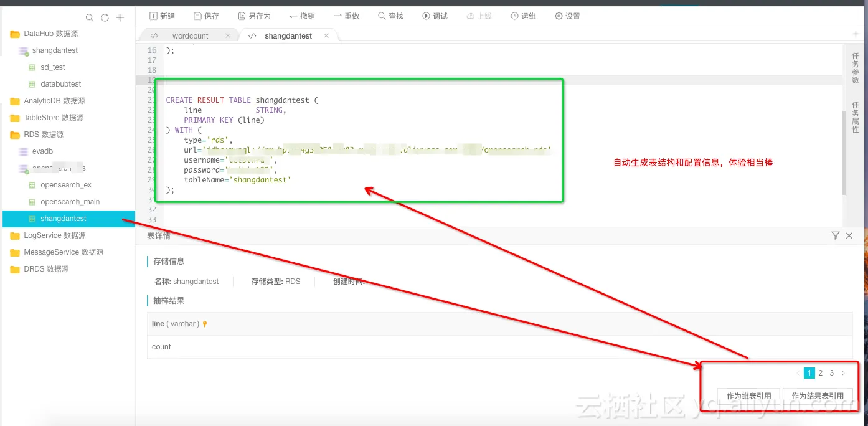Viewport: 868px width, 426px height.
Task: Click 保存 to save the script
Action: (206, 16)
